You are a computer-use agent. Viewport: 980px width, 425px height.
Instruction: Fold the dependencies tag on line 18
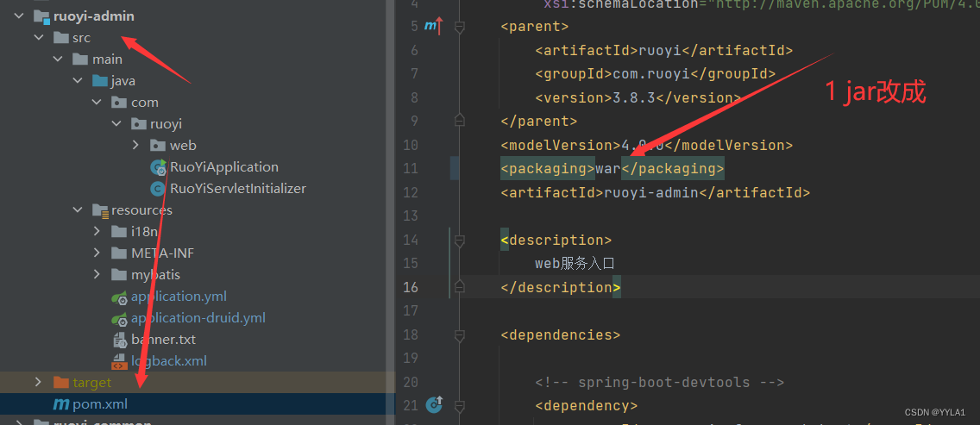click(x=459, y=335)
